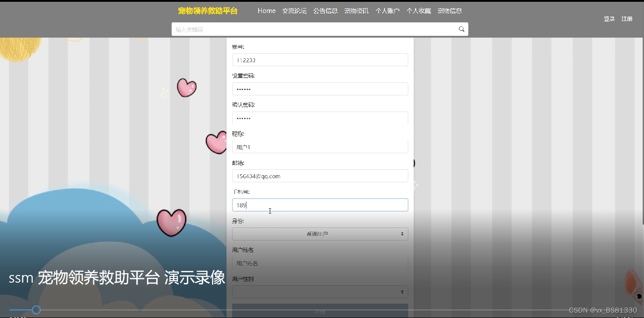Click the 设置密码 password field
644x318 pixels.
(320, 89)
